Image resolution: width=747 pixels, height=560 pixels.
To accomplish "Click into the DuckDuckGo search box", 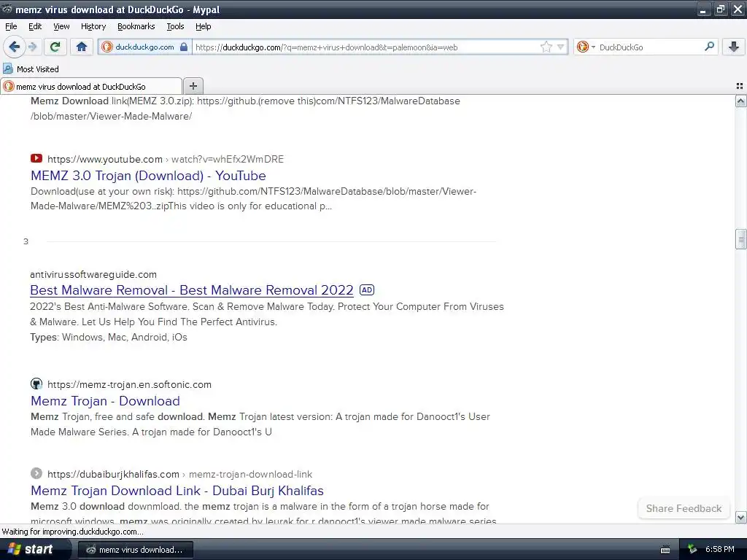I will tap(649, 47).
